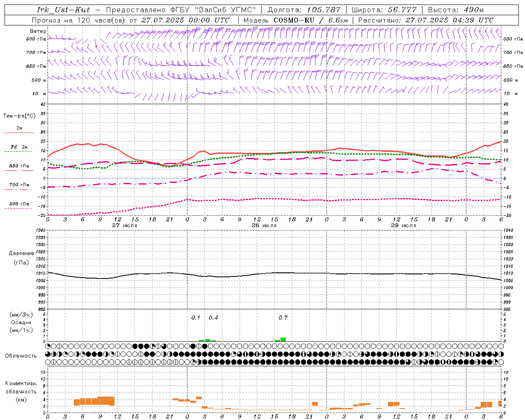This screenshot has height=420, width=525.
Task: Click the "Высота: 490м" header field
Action: click(456, 10)
